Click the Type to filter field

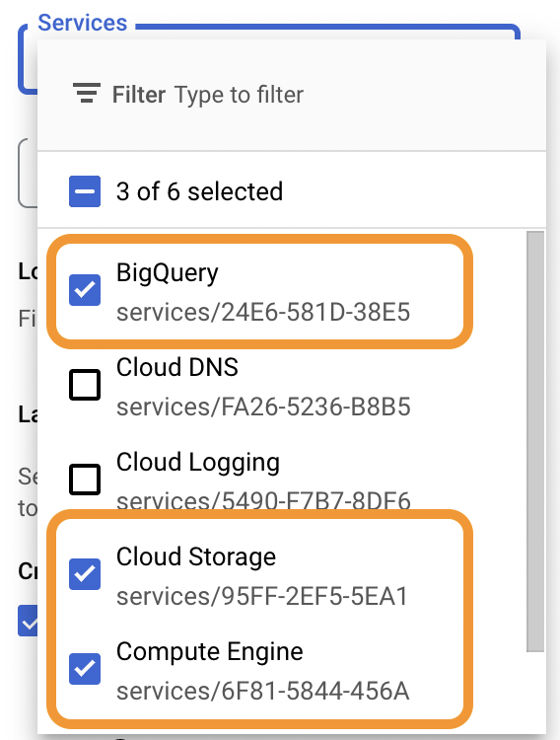pyautogui.click(x=239, y=95)
